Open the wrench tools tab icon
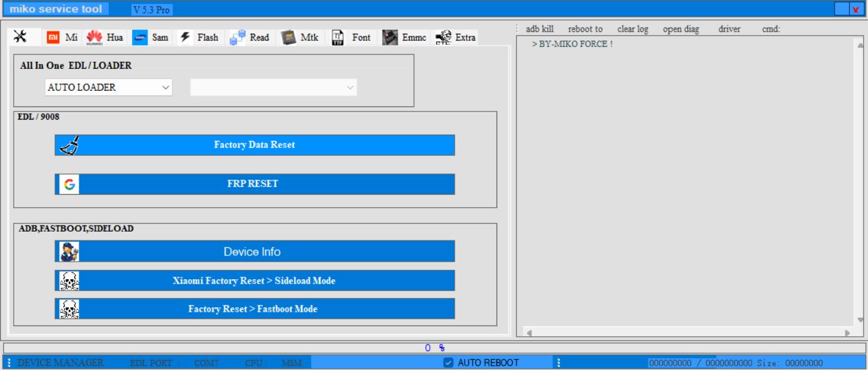Screen dimensions: 868x370 click(x=20, y=37)
